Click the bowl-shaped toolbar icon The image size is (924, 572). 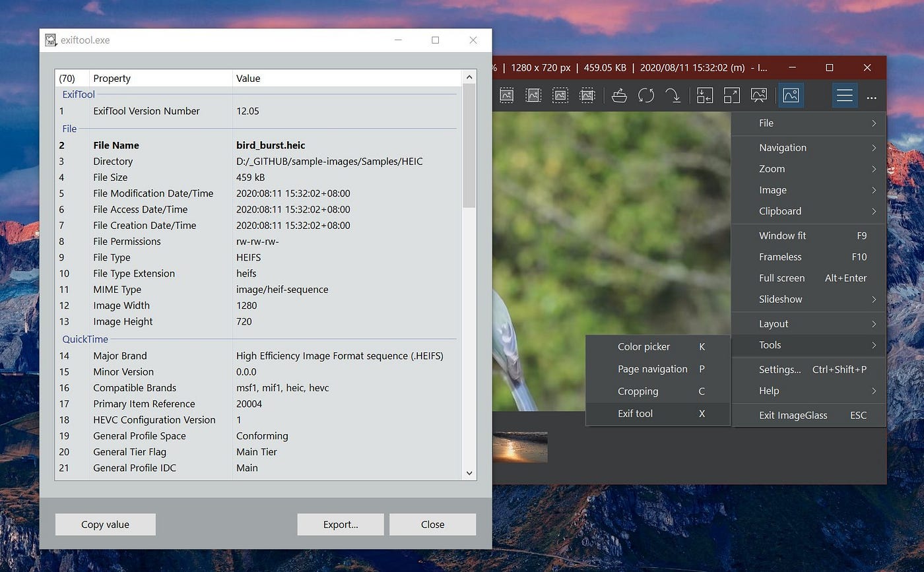(x=619, y=96)
